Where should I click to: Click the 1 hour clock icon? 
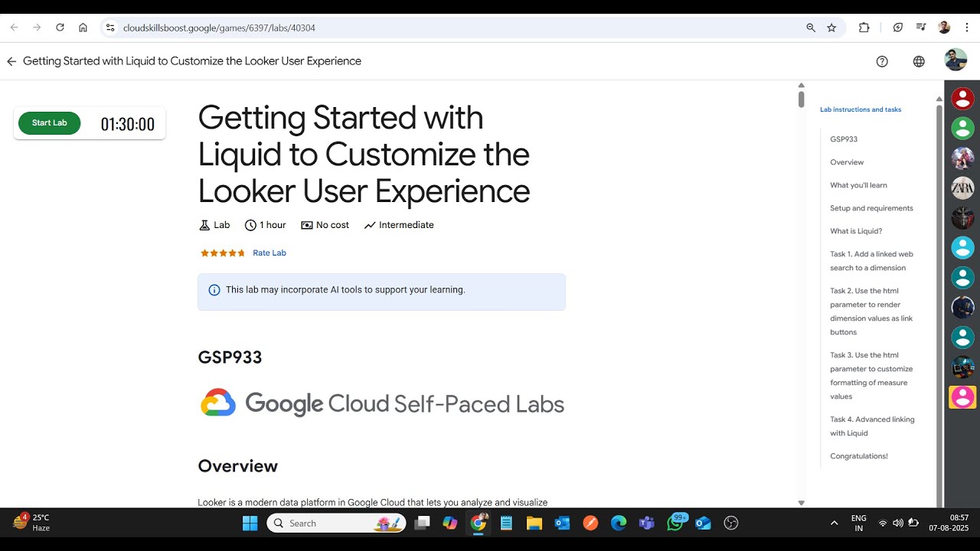click(x=250, y=225)
